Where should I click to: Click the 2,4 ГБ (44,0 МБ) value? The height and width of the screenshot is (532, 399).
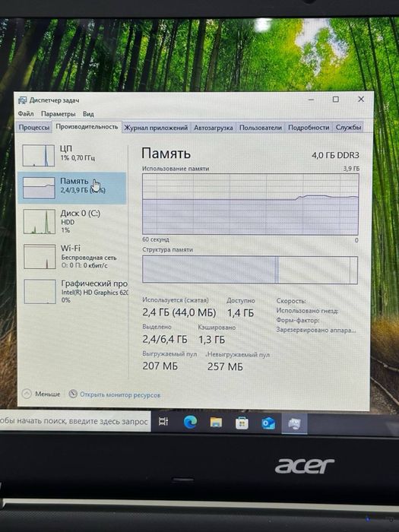click(179, 312)
